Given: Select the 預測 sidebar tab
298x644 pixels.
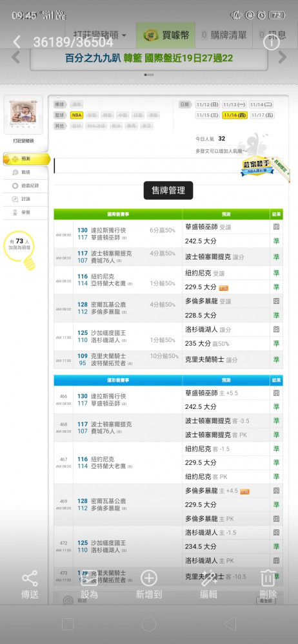Looking at the screenshot, I should click(26, 159).
